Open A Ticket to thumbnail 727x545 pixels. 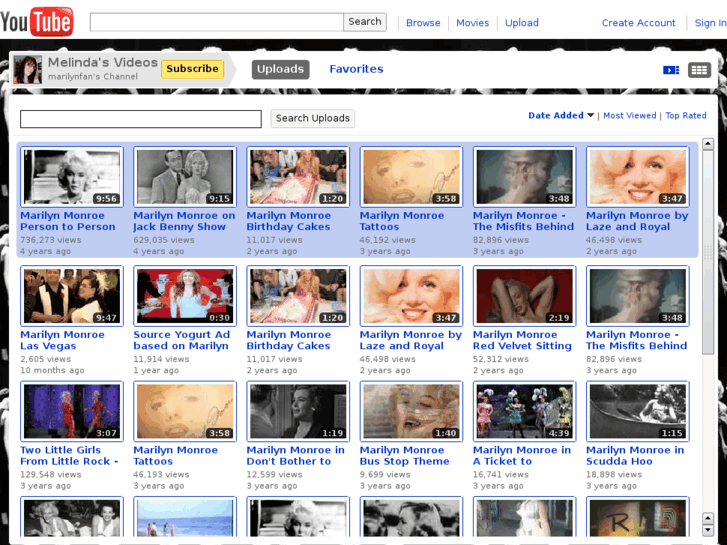[524, 411]
